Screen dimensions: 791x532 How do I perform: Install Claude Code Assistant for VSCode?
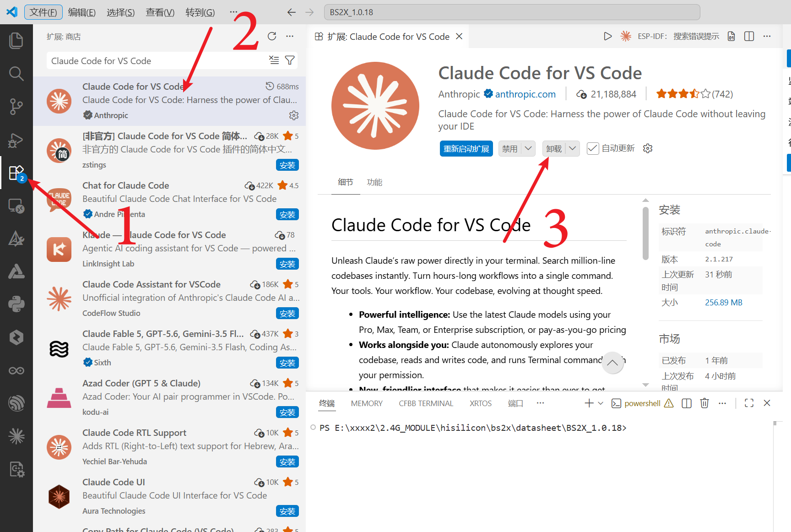pyautogui.click(x=287, y=313)
